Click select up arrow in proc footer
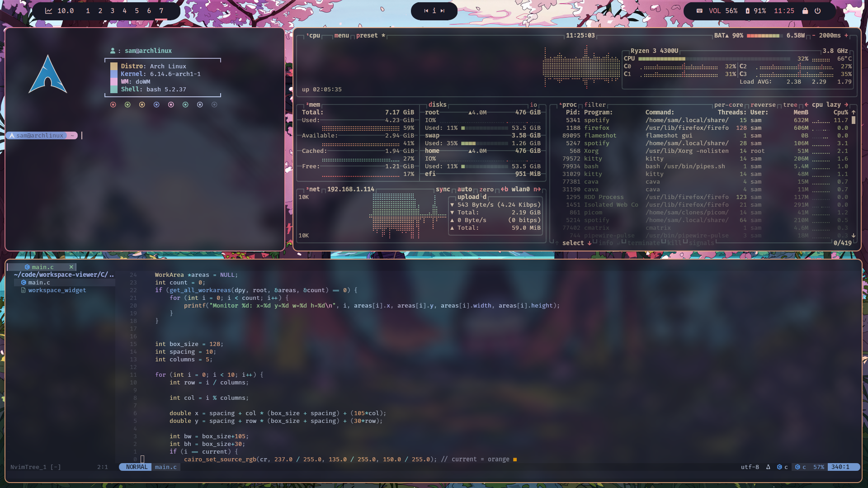868x488 pixels. [557, 243]
